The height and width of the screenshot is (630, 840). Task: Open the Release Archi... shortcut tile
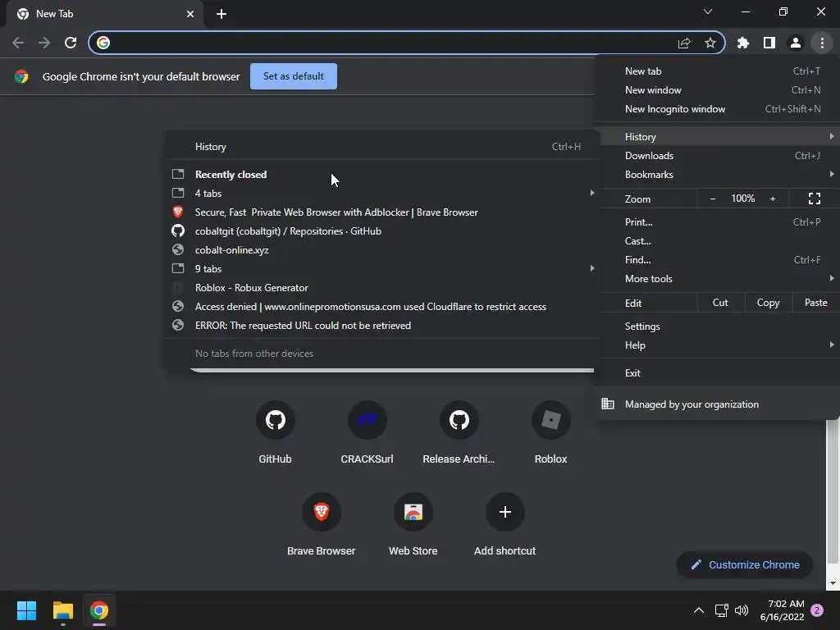click(x=459, y=433)
